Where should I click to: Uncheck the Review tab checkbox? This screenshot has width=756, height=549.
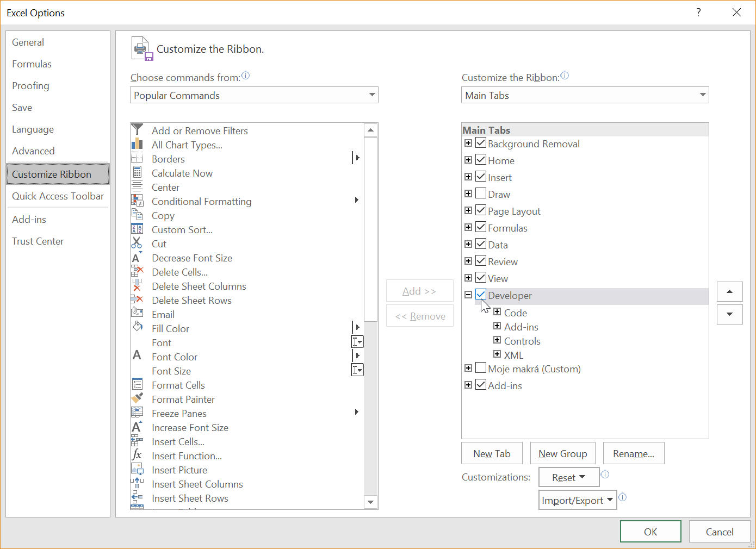[x=481, y=261]
